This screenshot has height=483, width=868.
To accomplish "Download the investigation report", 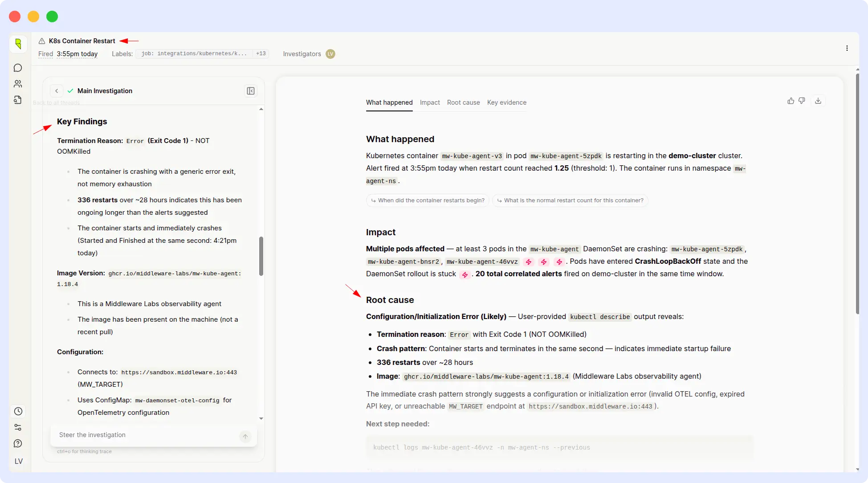I will pyautogui.click(x=818, y=101).
